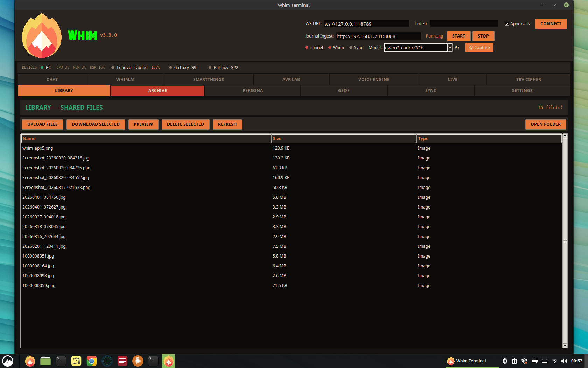This screenshot has height=368, width=588.
Task: Open the VOICE ENGINE tab
Action: coord(373,80)
